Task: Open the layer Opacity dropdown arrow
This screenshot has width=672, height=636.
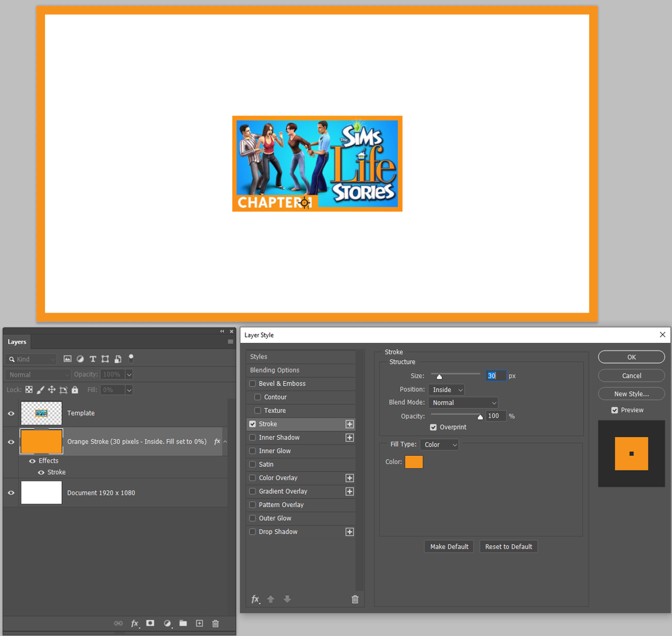Action: tap(129, 374)
